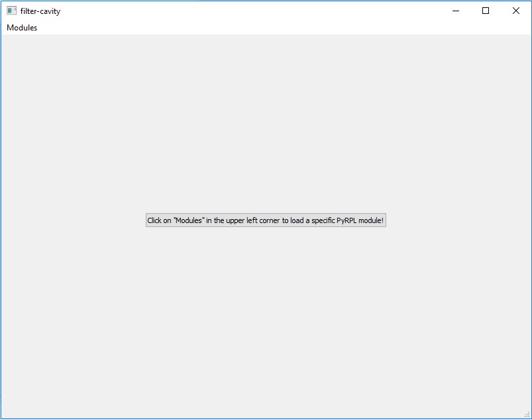Close the filter-cavity window
This screenshot has width=532, height=419.
516,11
